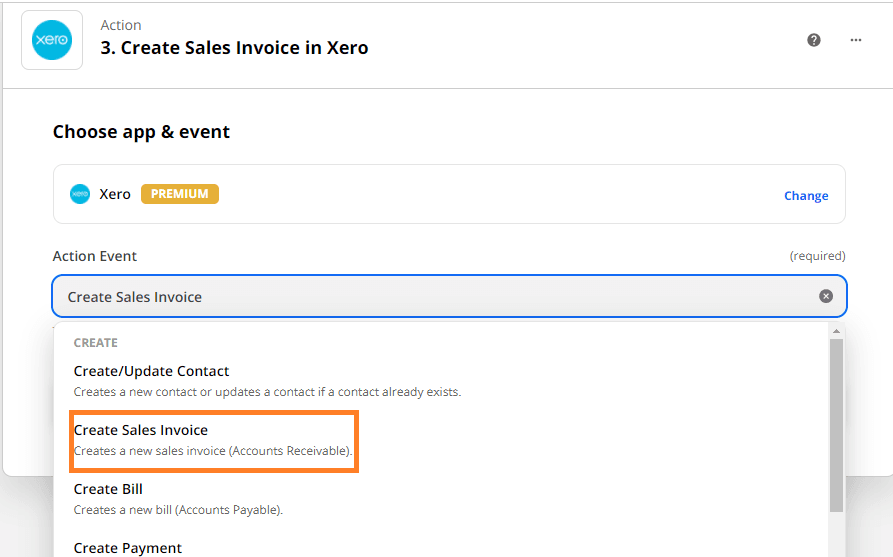Click the CREATE group header in dropdown

point(96,343)
